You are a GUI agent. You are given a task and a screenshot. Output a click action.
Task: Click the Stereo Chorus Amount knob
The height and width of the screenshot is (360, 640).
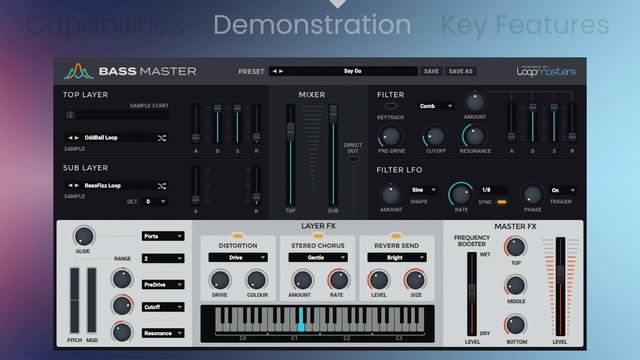(x=302, y=280)
